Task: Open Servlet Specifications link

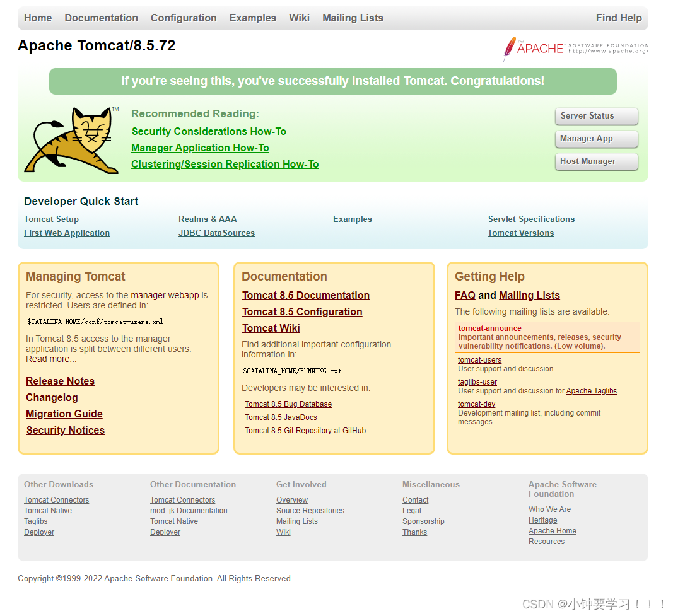Action: coord(531,219)
